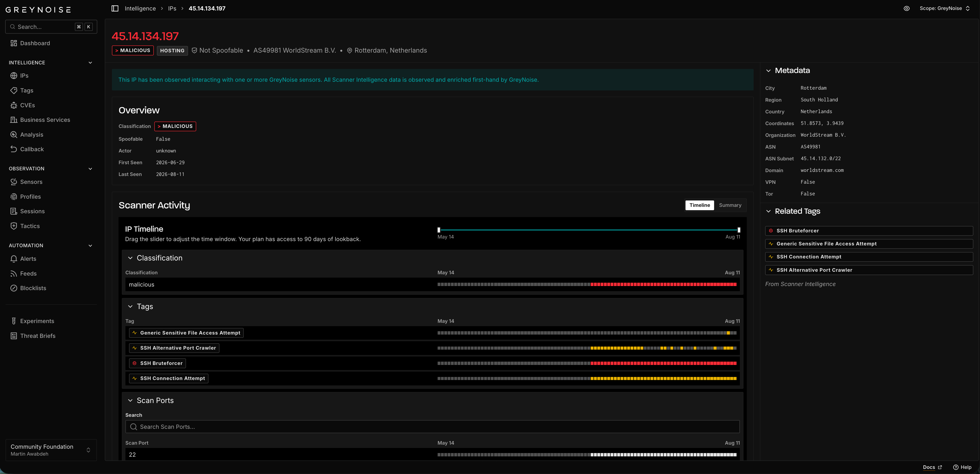The height and width of the screenshot is (474, 980).
Task: Open Analysis magnifier icon
Action: (x=14, y=135)
